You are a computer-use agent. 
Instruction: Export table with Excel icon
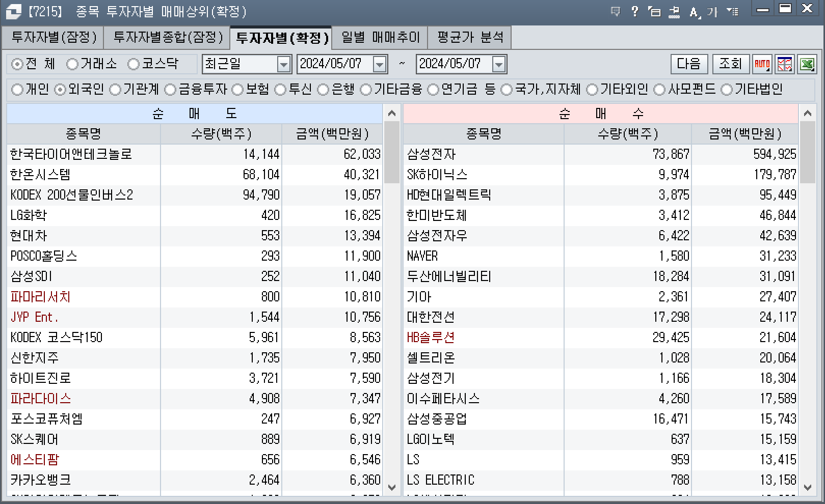coord(807,64)
